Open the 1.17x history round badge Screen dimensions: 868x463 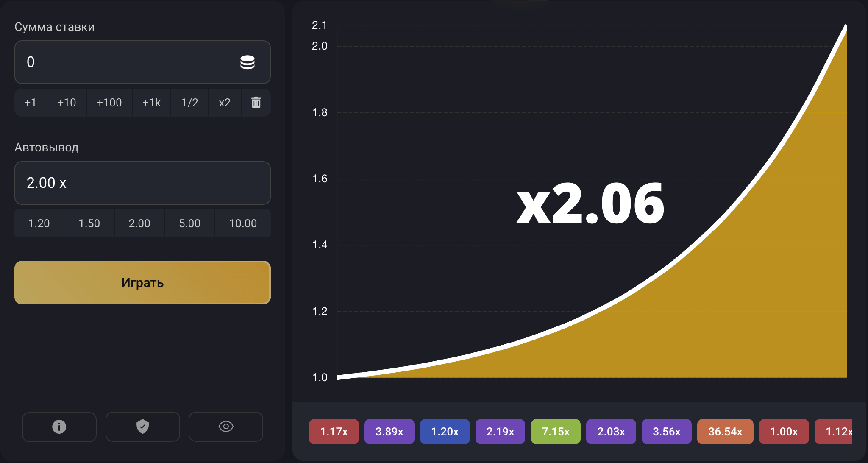334,432
